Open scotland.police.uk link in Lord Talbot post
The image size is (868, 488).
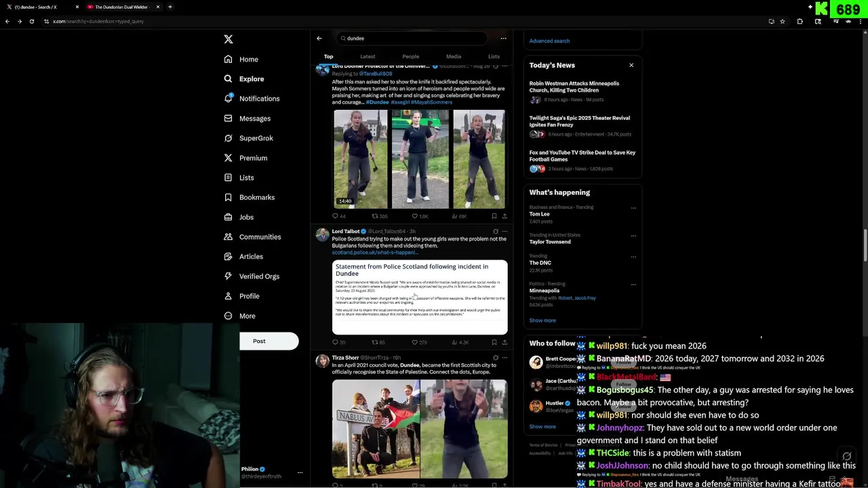tap(375, 252)
